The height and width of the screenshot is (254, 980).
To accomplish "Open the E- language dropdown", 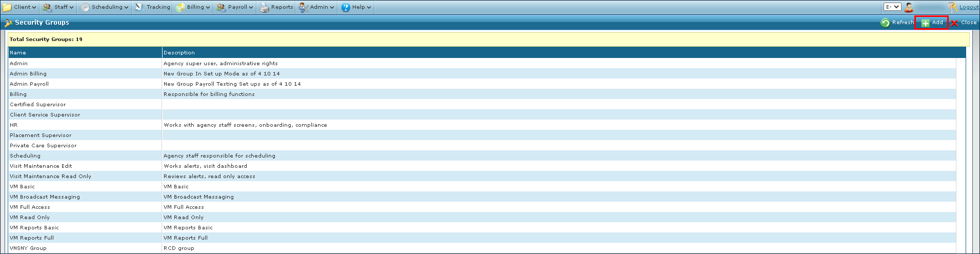I will point(892,7).
